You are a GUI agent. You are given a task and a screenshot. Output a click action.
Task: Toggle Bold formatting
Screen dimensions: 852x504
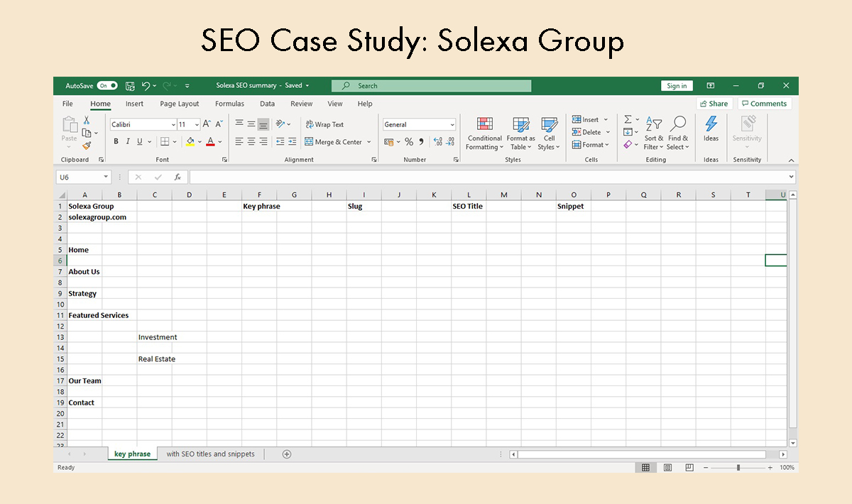116,142
